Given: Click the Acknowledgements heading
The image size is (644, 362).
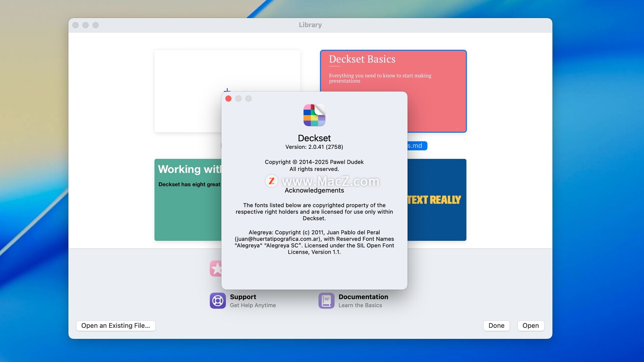Looking at the screenshot, I should 314,190.
